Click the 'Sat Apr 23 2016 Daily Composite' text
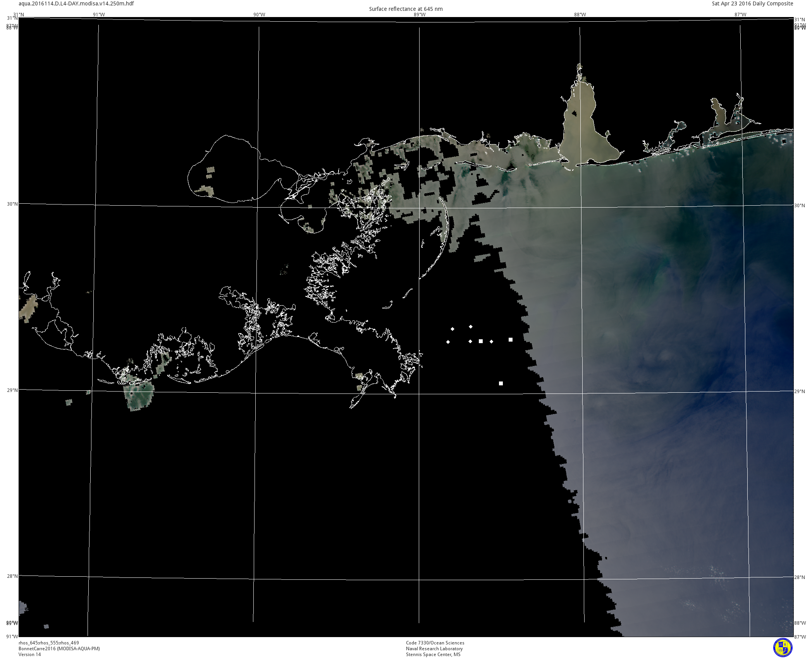The image size is (812, 658). (x=752, y=3)
